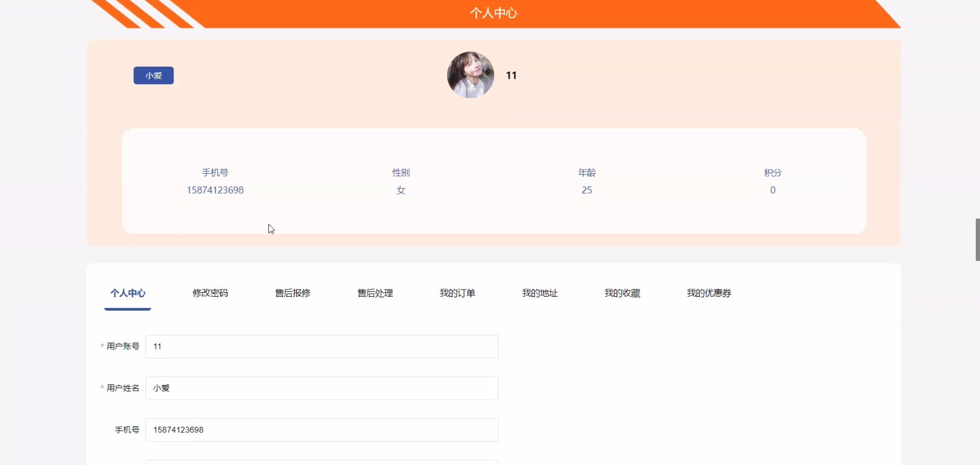980x465 pixels.
Task: Go to the 我的订单 tab
Action: pyautogui.click(x=457, y=293)
